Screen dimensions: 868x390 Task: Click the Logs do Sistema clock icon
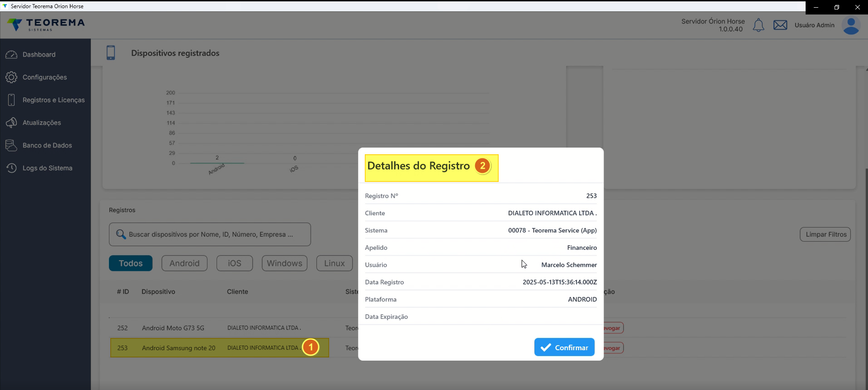11,168
